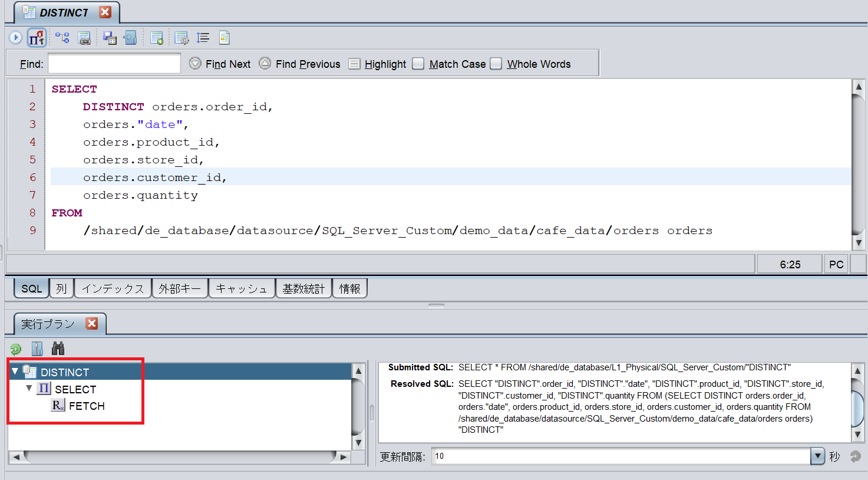Click the SELECT node pi icon
Screen dimensions: 868x480
coord(44,389)
